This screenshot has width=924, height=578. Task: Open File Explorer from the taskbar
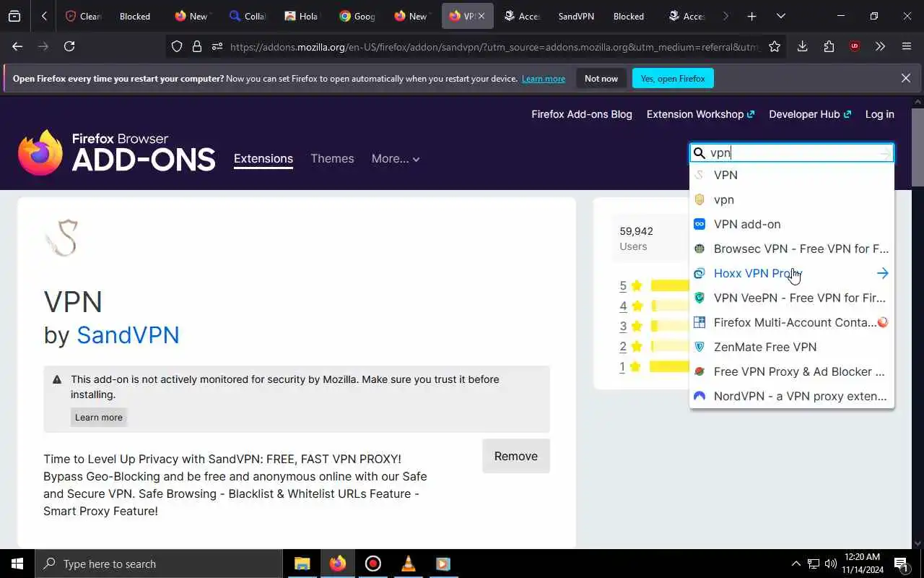302,564
